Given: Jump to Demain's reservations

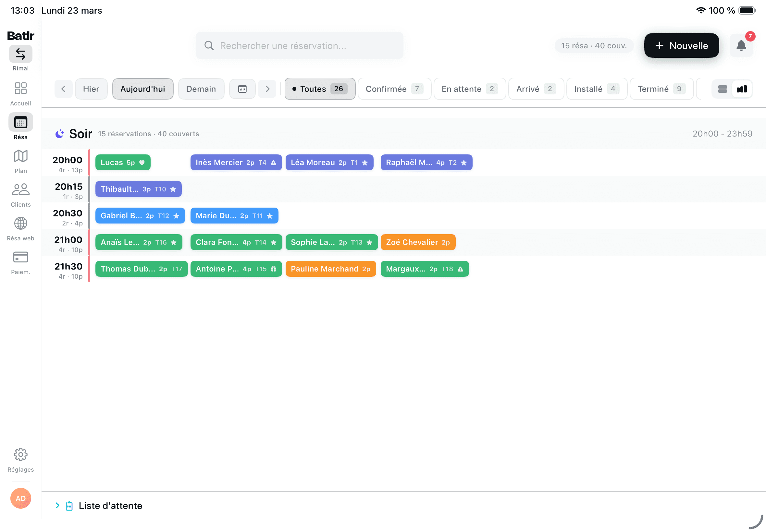Looking at the screenshot, I should (x=201, y=89).
